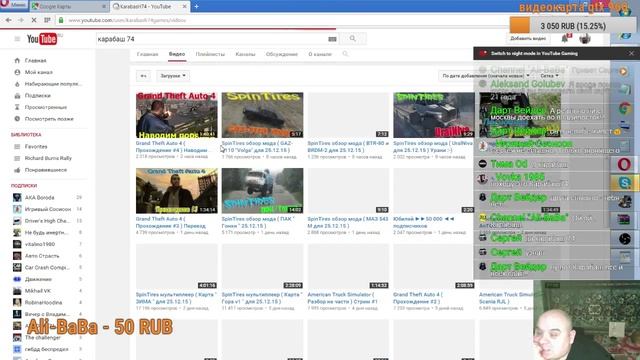Go to Главная in sidebar
640x360 pixels.
pos(36,60)
